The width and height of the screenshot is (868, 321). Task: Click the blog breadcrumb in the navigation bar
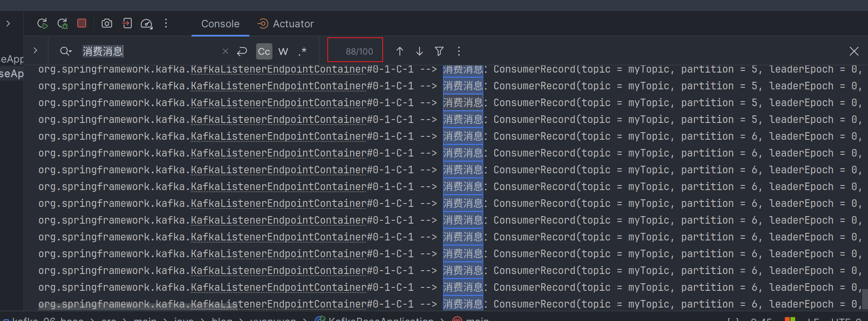pyautogui.click(x=222, y=319)
